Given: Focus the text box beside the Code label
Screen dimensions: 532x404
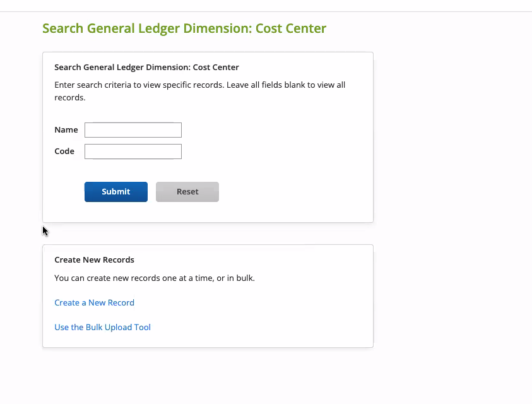Looking at the screenshot, I should pos(133,151).
